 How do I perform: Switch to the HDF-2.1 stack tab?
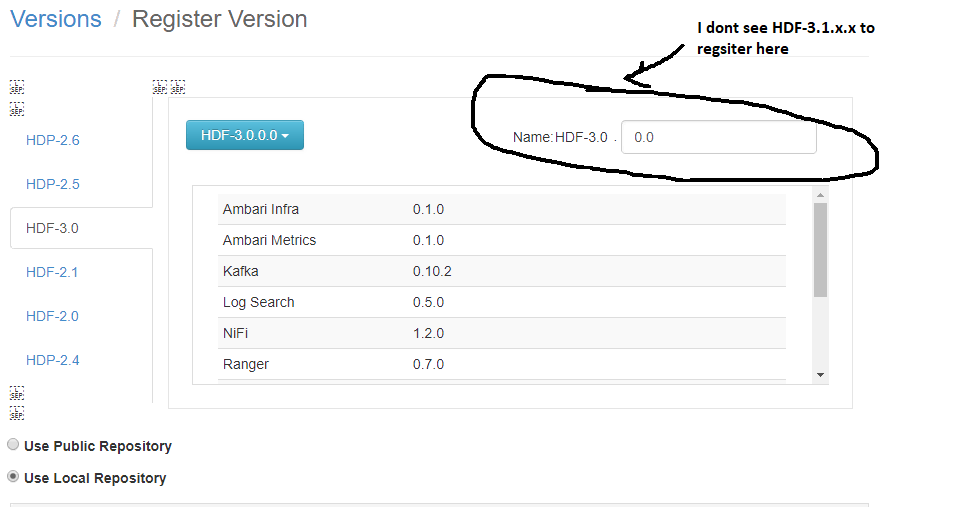52,272
